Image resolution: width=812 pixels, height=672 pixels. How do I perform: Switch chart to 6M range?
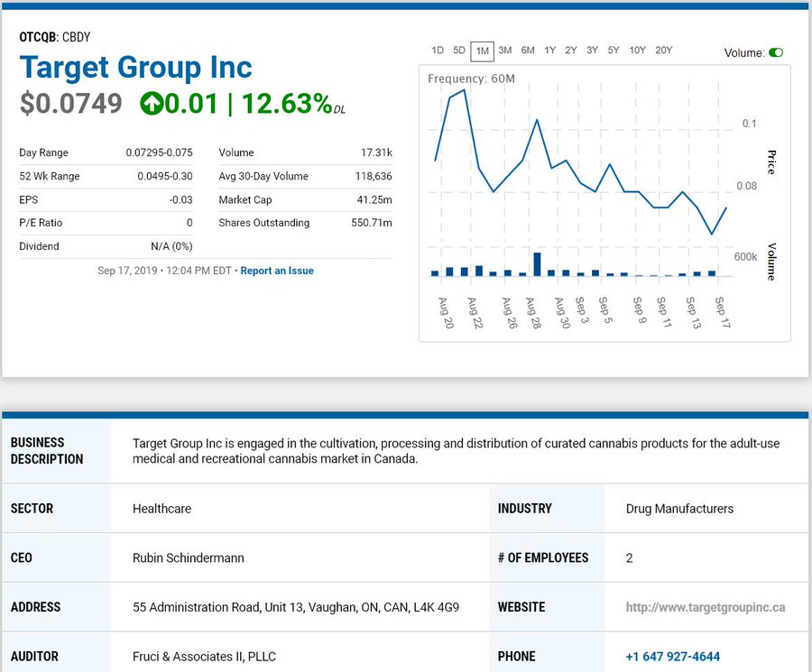(x=528, y=51)
